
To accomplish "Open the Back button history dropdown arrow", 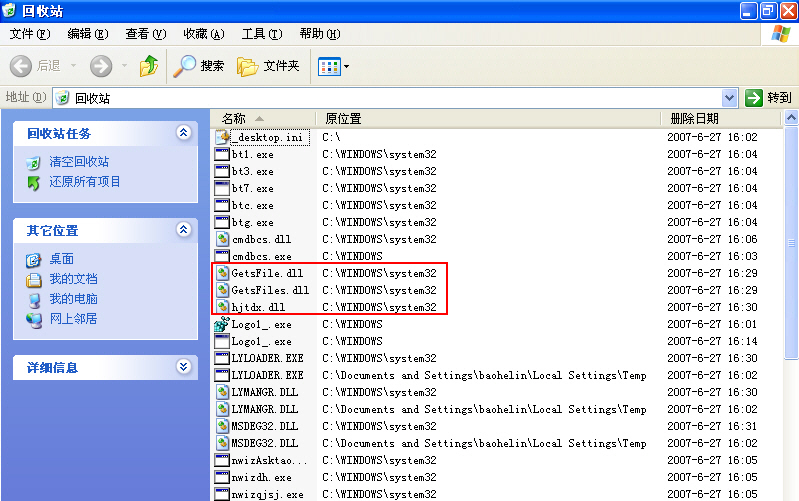I will tap(73, 65).
